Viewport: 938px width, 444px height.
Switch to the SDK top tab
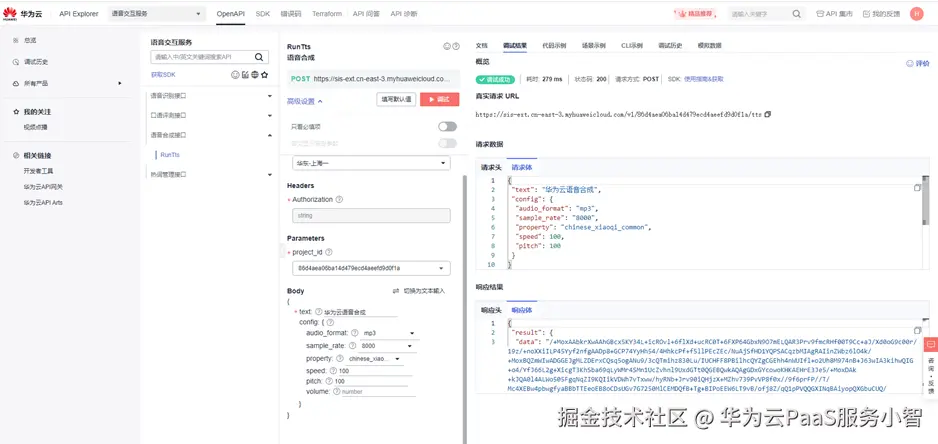tap(263, 14)
